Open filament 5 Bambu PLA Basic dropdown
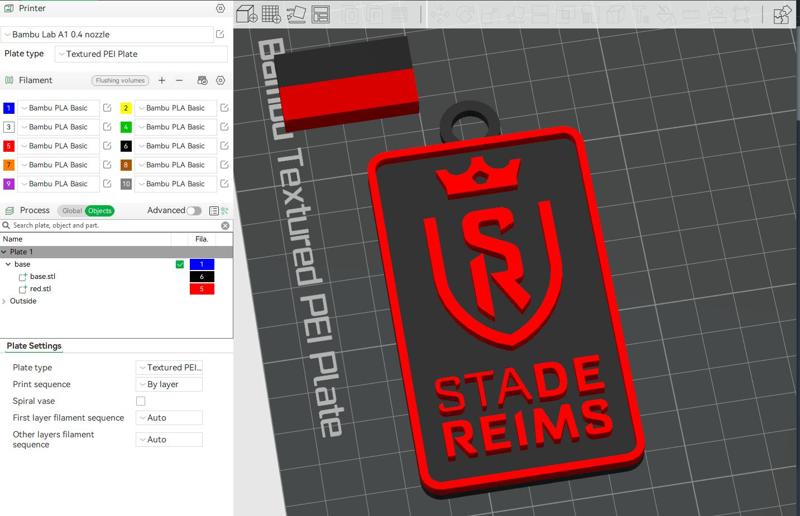This screenshot has height=516, width=800. click(x=58, y=145)
